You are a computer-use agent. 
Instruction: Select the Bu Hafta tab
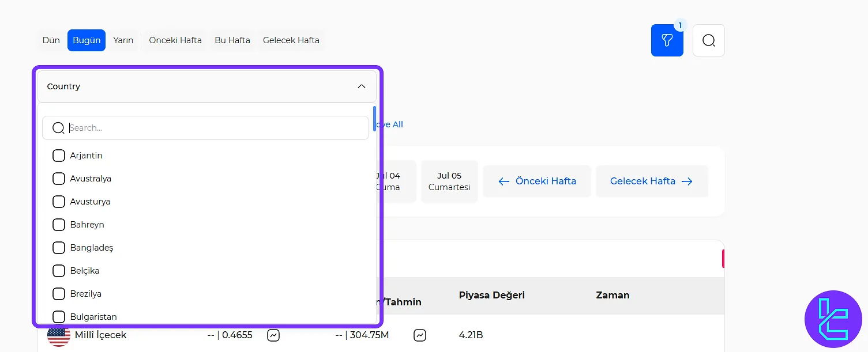232,40
